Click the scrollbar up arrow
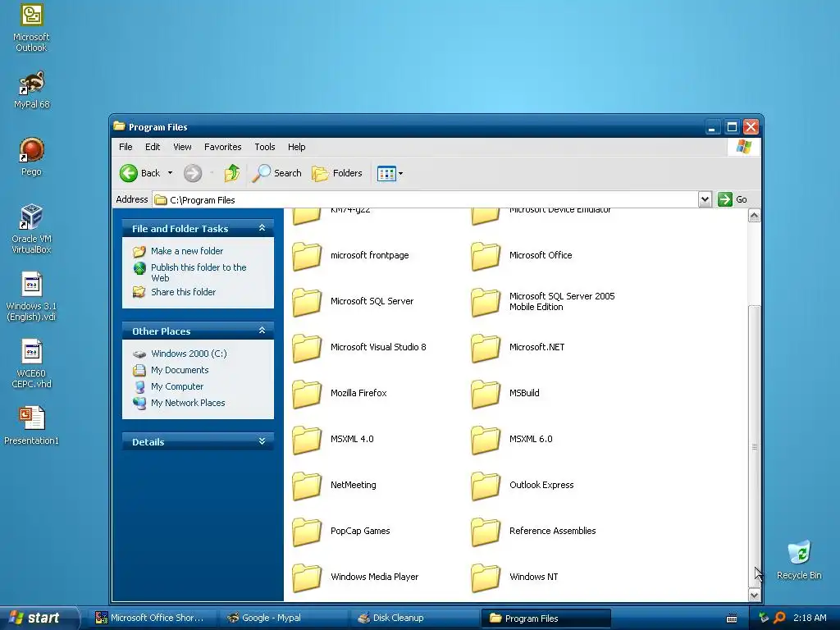840x630 pixels. pyautogui.click(x=755, y=216)
